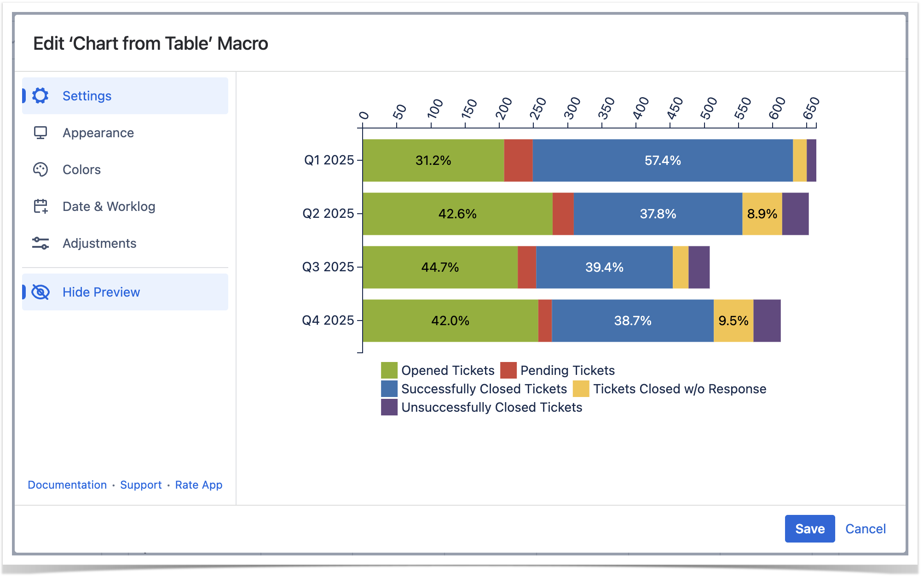Select the Date & Worklog section
This screenshot has height=578, width=924.
click(109, 206)
